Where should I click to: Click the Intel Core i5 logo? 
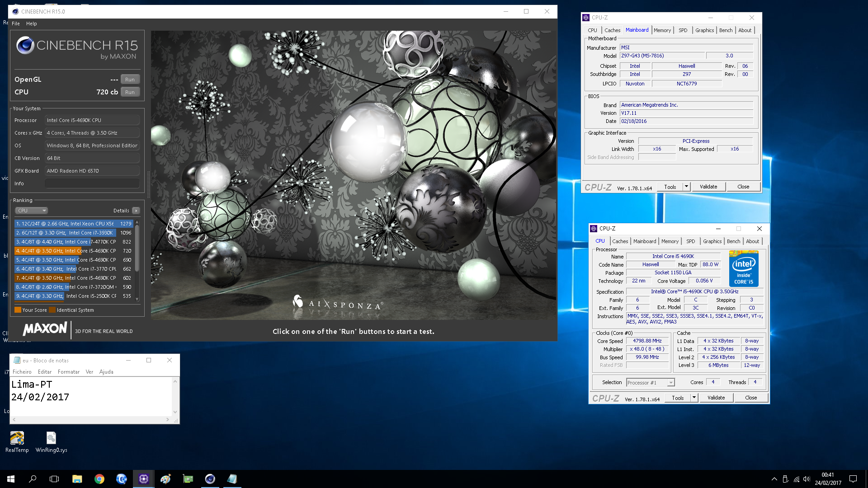pyautogui.click(x=744, y=269)
